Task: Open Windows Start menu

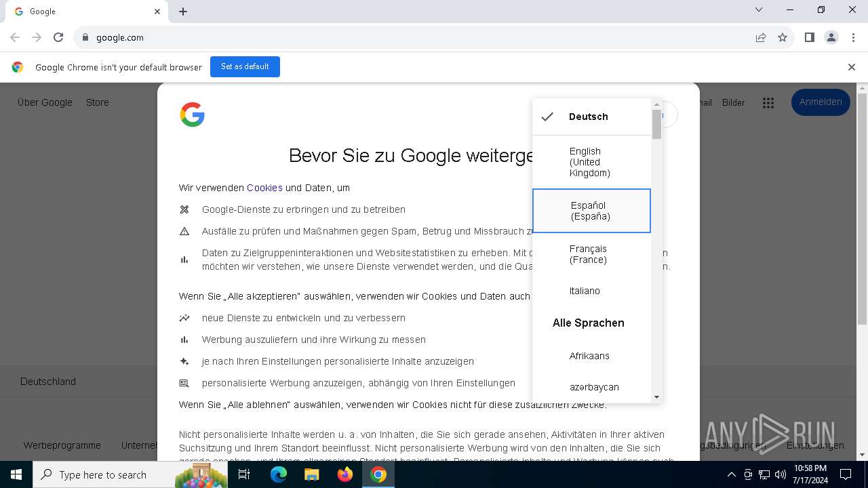Action: coord(16,474)
